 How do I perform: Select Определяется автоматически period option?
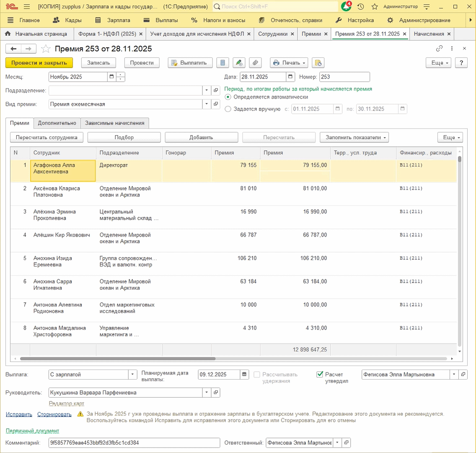point(228,97)
